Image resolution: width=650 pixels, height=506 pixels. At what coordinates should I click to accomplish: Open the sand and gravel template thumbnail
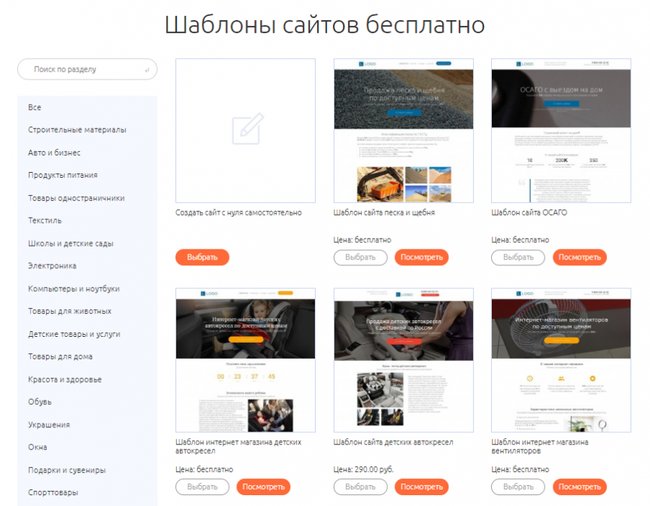click(402, 130)
